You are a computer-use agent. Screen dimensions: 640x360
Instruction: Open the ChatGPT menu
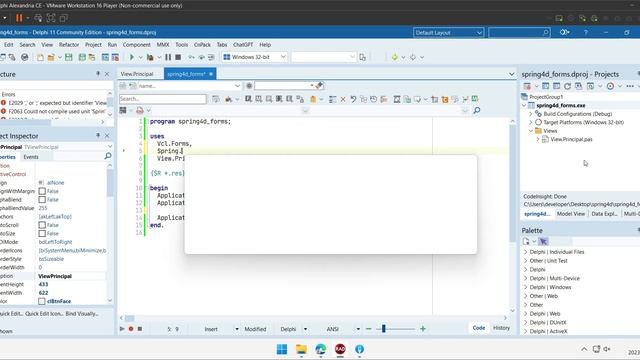[x=243, y=44]
